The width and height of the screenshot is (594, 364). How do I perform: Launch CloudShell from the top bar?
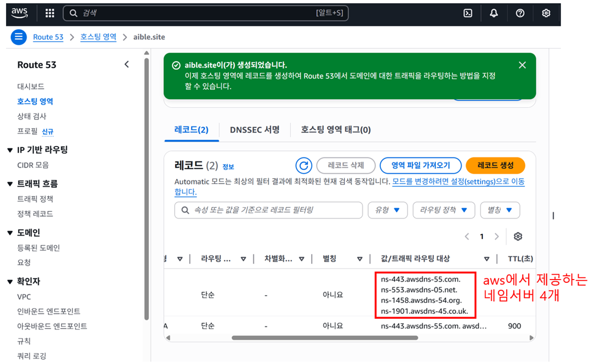(468, 13)
